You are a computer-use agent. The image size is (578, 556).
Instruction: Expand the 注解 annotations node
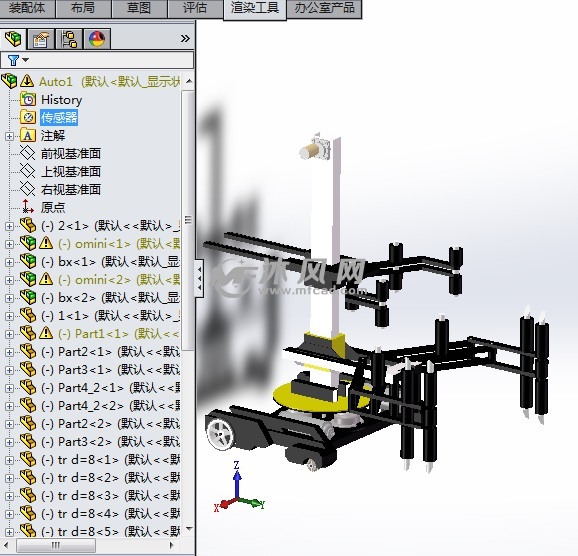[9, 136]
